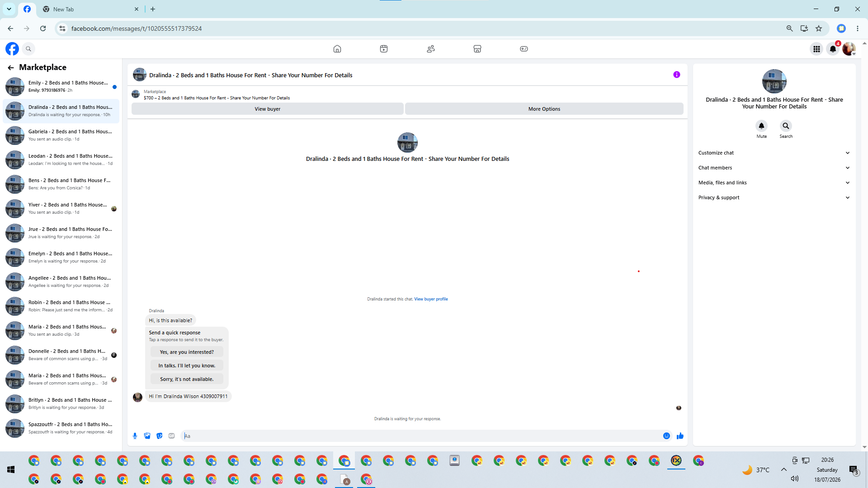Open Chrome zoom magnifier in address bar
This screenshot has height=488, width=868.
pos(789,28)
